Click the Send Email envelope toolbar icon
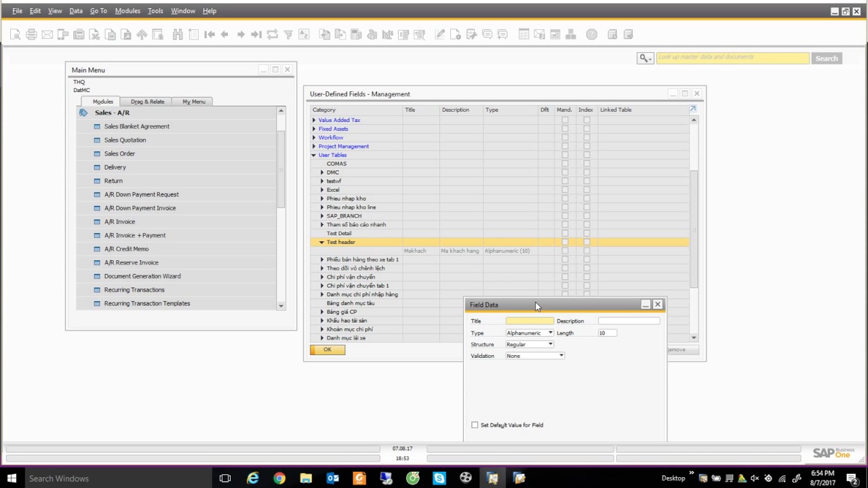The width and height of the screenshot is (868, 488). (x=47, y=35)
